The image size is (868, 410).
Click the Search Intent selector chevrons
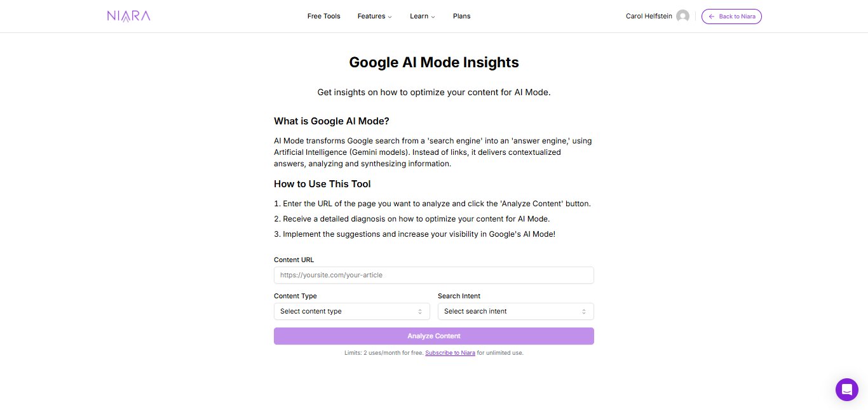[583, 311]
